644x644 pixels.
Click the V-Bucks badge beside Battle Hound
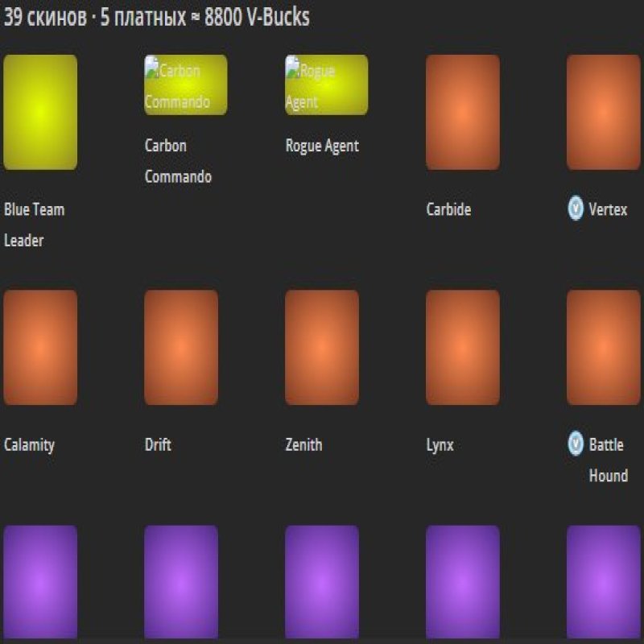pos(575,444)
